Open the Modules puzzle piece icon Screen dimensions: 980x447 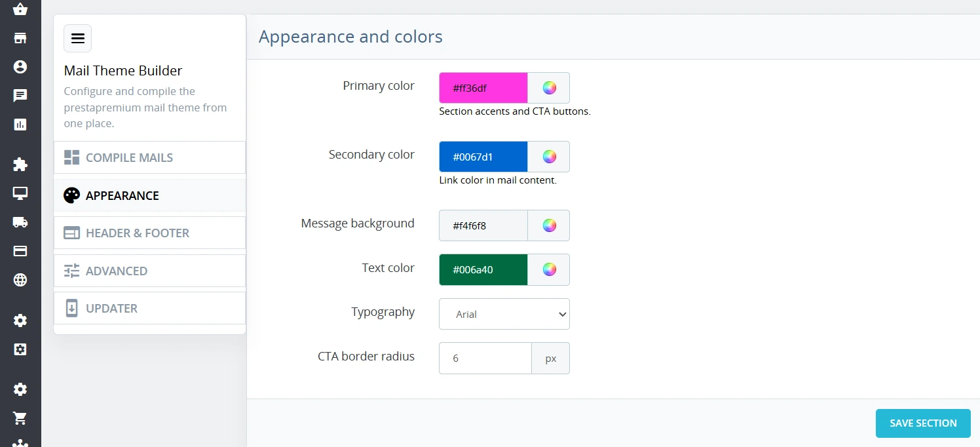(x=20, y=165)
